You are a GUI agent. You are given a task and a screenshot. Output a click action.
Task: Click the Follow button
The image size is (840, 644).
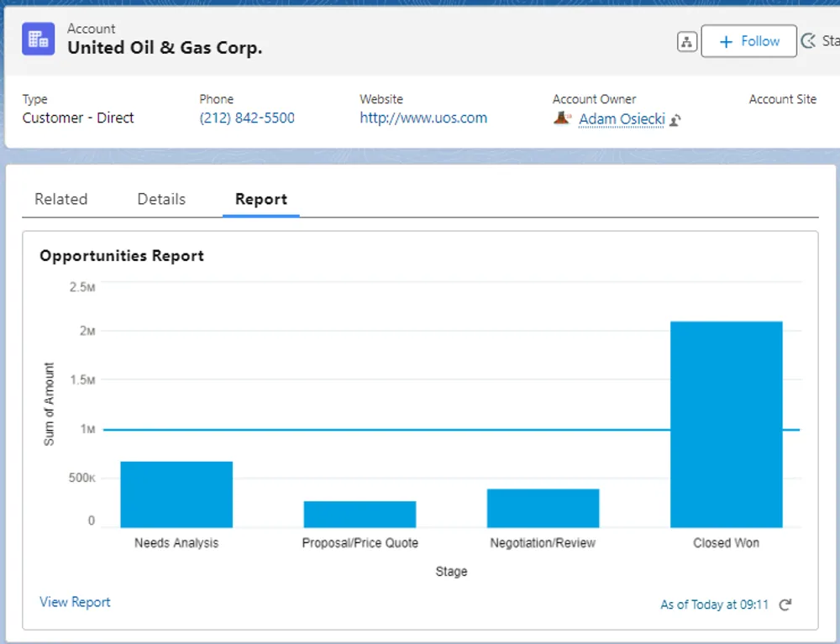(x=748, y=41)
